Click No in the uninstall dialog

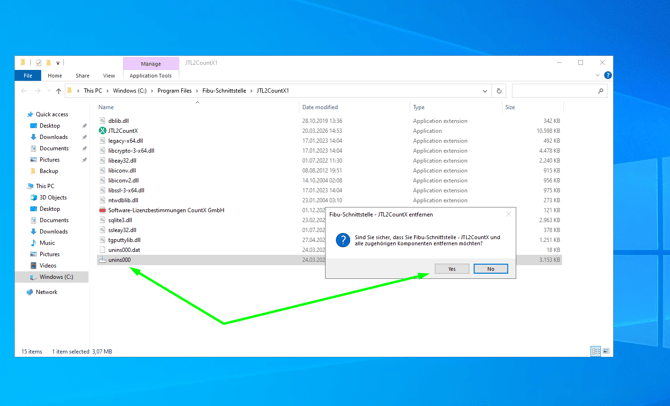coord(490,269)
